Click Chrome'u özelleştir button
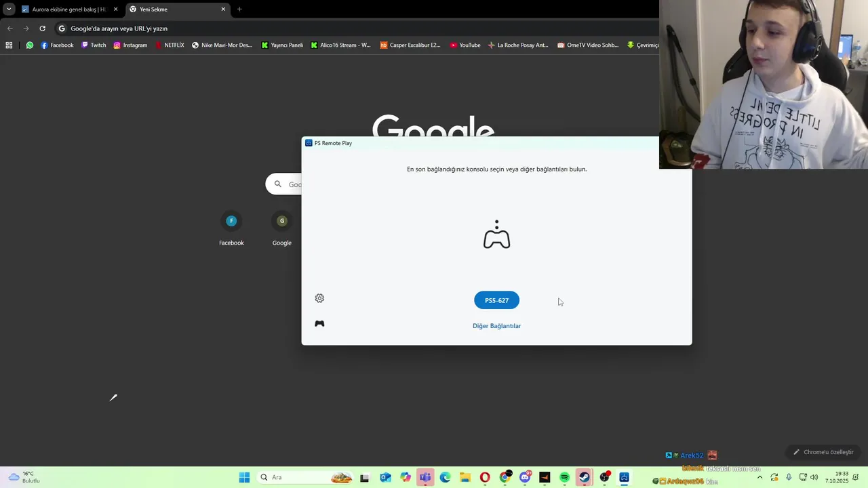 (823, 452)
